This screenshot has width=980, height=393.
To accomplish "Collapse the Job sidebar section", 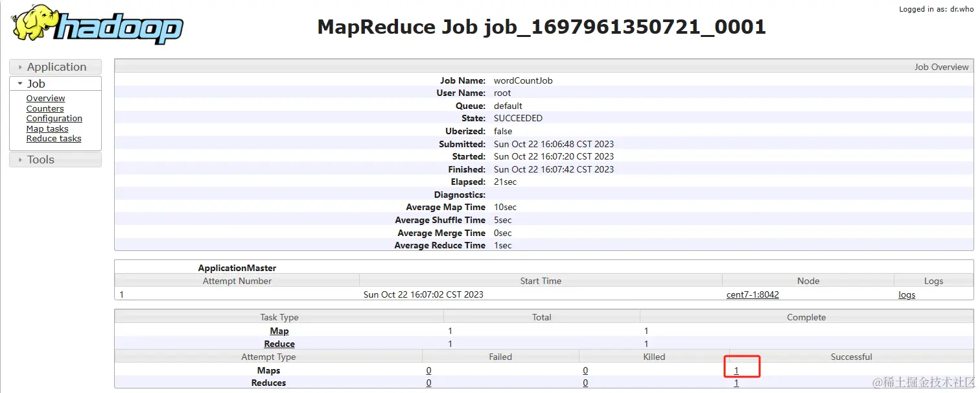I will pyautogui.click(x=56, y=84).
